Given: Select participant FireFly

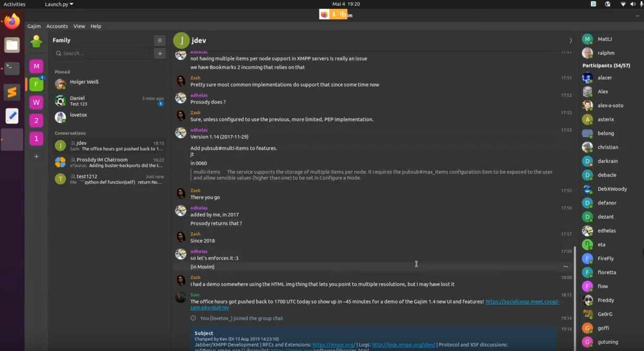Looking at the screenshot, I should coord(605,259).
